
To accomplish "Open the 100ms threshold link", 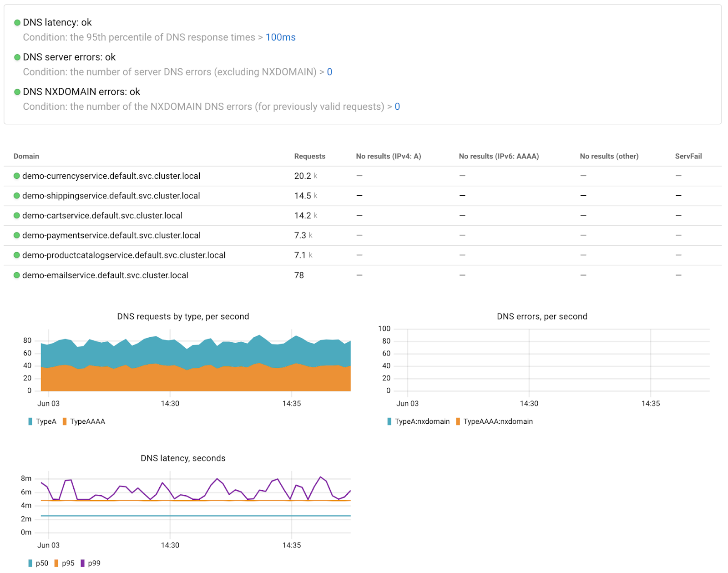I will pyautogui.click(x=280, y=37).
